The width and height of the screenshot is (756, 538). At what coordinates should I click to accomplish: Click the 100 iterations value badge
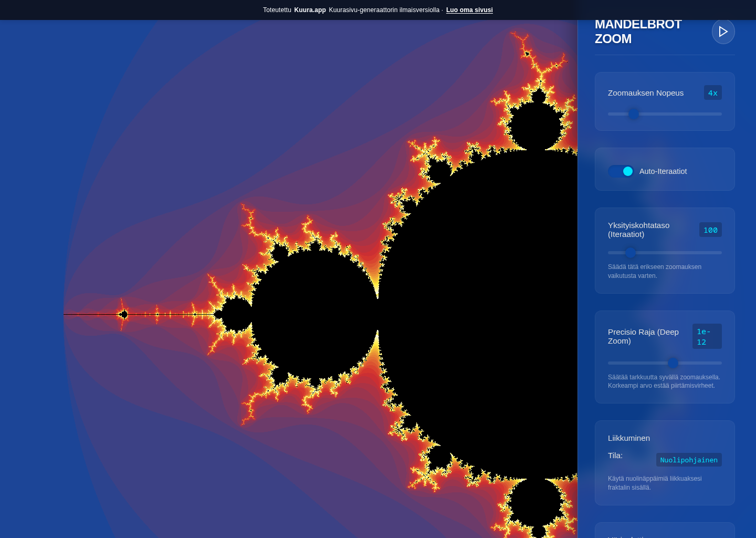click(x=710, y=230)
